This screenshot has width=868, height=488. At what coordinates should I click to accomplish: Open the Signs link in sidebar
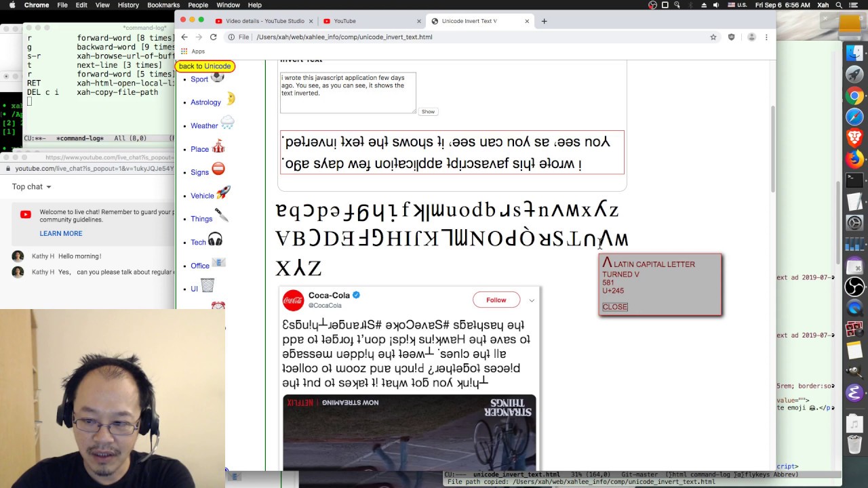(x=199, y=172)
